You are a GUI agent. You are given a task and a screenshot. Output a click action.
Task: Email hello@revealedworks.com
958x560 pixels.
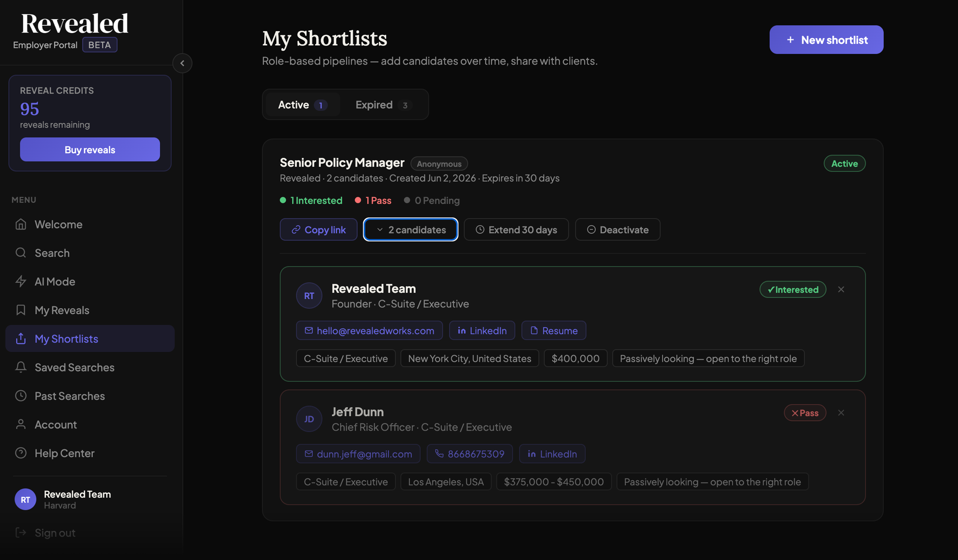(x=370, y=331)
